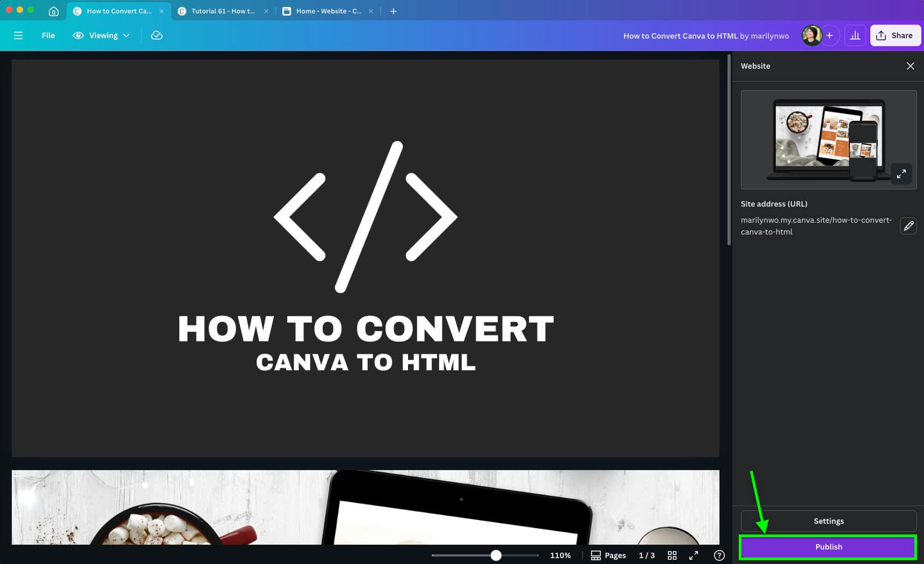Click the Home icon in the browser toolbar

54,11
